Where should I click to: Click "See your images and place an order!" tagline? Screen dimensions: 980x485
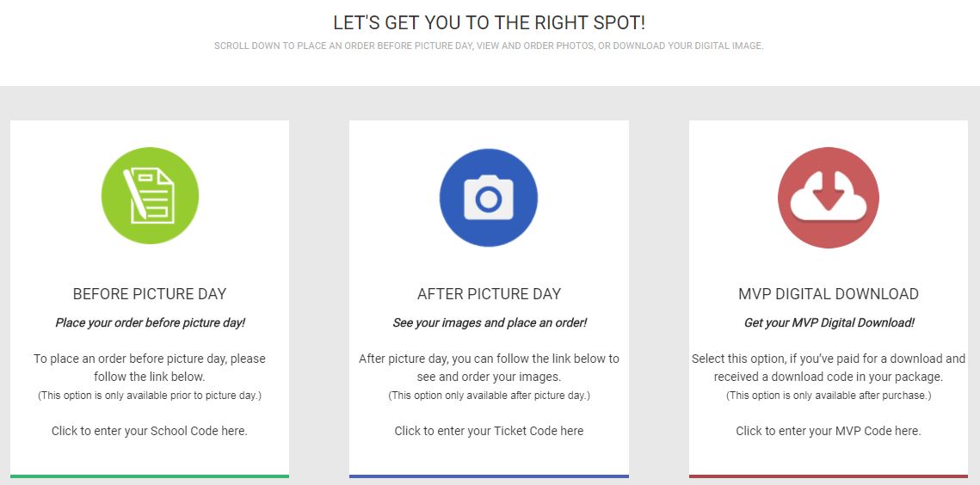point(489,323)
